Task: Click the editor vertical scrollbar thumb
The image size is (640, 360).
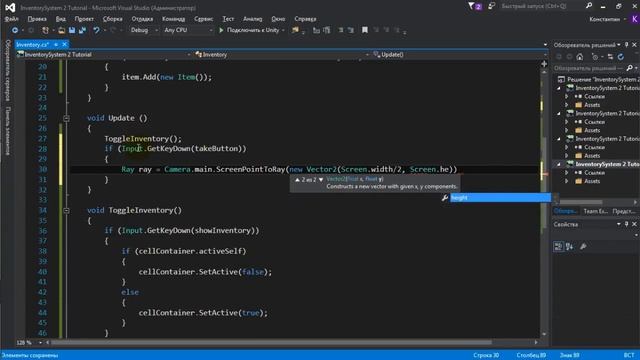Action: (x=544, y=184)
